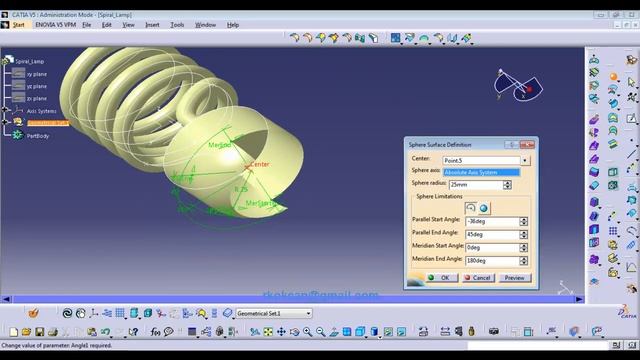Toggle the grid display icon

click(x=120, y=313)
